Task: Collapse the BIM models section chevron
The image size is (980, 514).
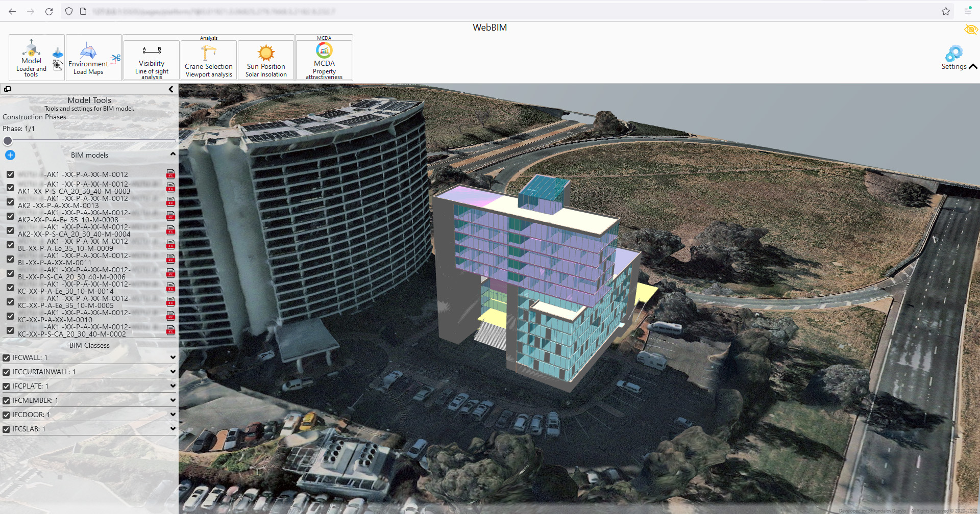Action: click(173, 154)
